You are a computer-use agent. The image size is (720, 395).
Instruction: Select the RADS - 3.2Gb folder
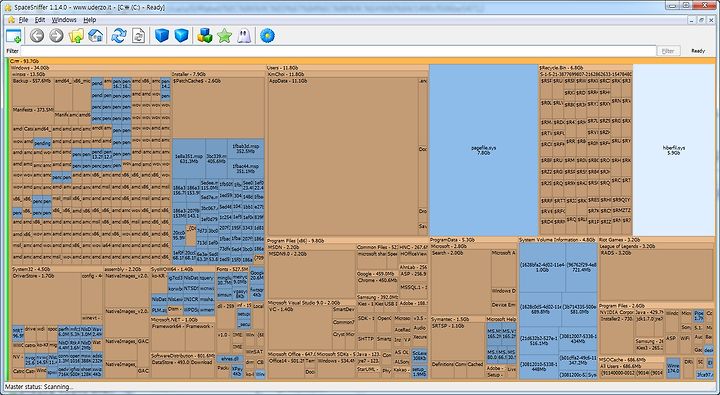pyautogui.click(x=657, y=276)
